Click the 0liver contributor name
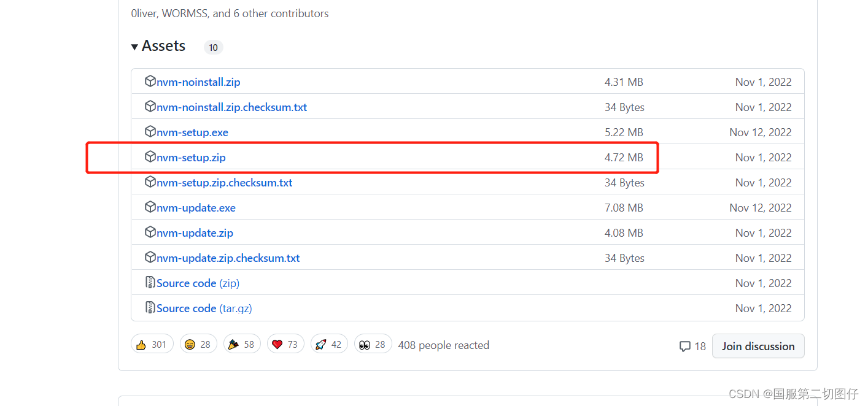Image resolution: width=868 pixels, height=406 pixels. [144, 13]
